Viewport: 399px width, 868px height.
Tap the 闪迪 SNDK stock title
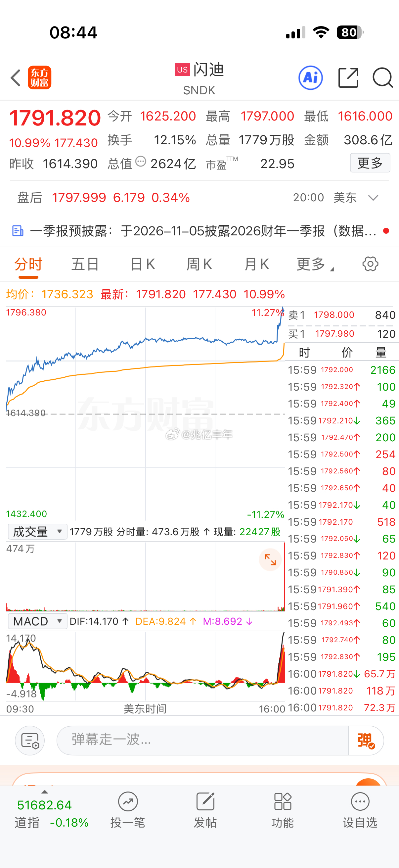click(x=199, y=79)
